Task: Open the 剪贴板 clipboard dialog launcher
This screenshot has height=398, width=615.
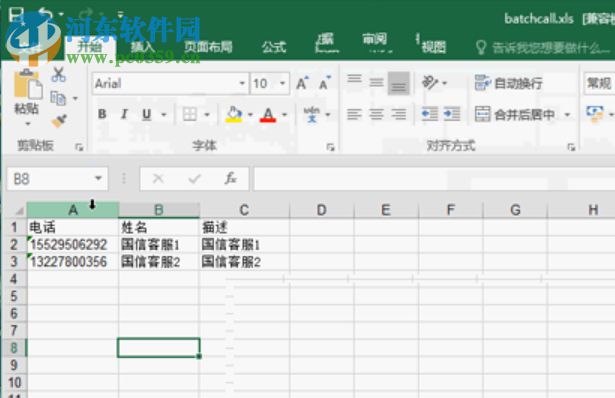Action: tap(79, 147)
